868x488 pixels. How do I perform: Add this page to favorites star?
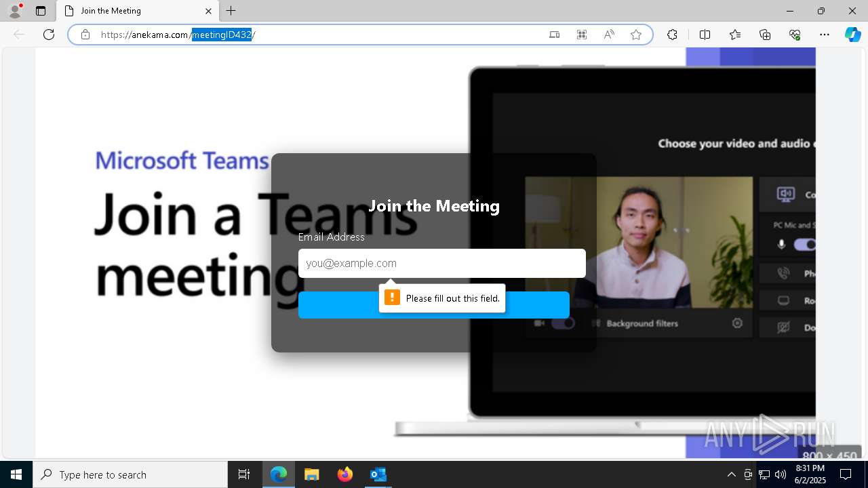click(x=636, y=35)
